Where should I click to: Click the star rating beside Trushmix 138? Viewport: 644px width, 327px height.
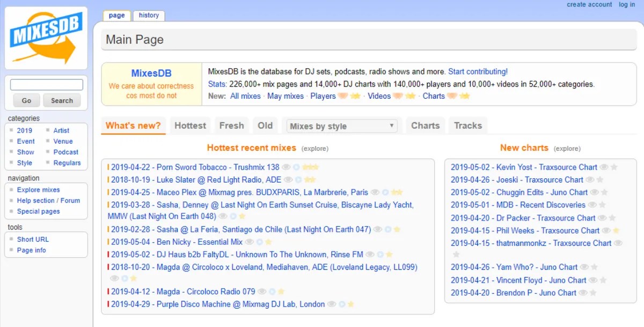311,167
